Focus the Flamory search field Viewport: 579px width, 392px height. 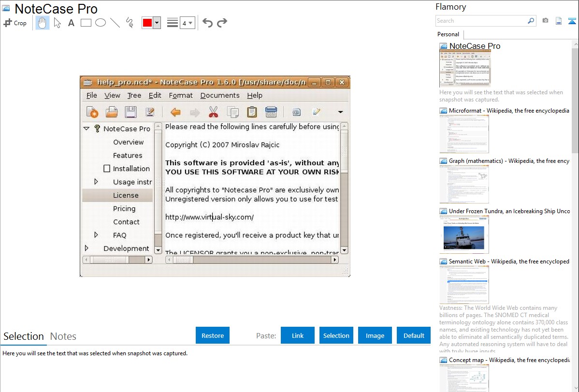click(x=481, y=21)
